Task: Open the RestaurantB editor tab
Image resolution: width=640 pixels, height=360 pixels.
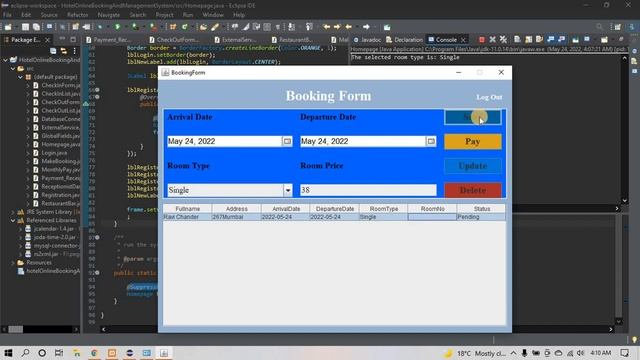Action: (292, 40)
